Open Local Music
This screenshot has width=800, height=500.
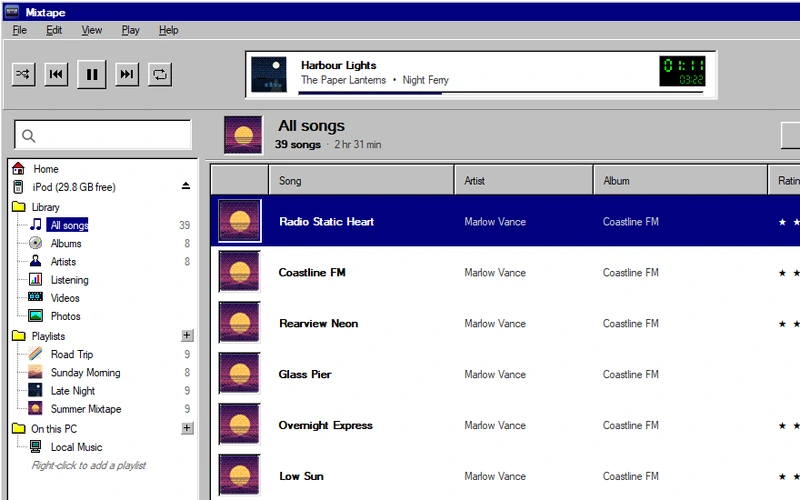(x=77, y=447)
